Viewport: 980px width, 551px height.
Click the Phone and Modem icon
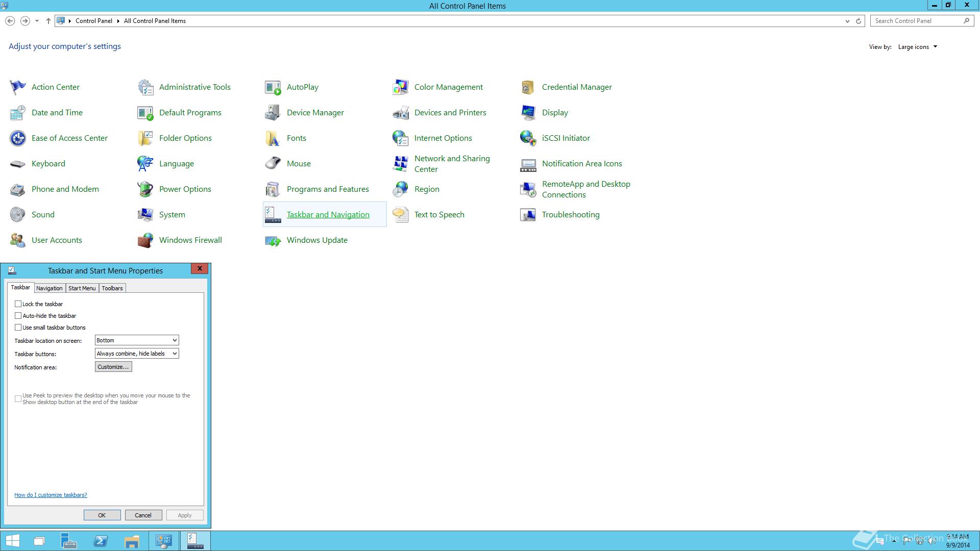18,189
